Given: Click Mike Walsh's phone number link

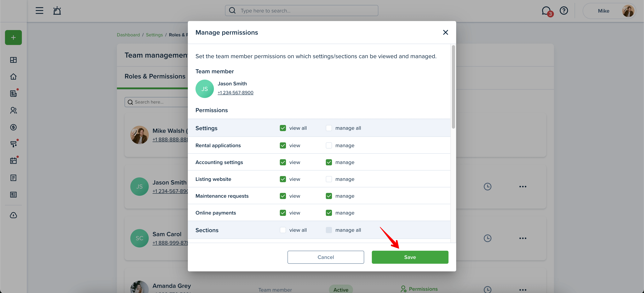Looking at the screenshot, I should pos(170,140).
